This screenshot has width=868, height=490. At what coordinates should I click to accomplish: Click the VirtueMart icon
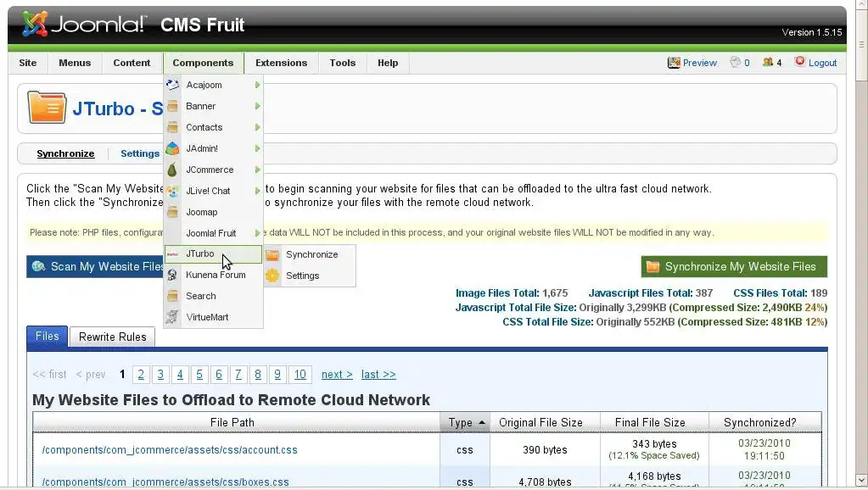click(173, 317)
